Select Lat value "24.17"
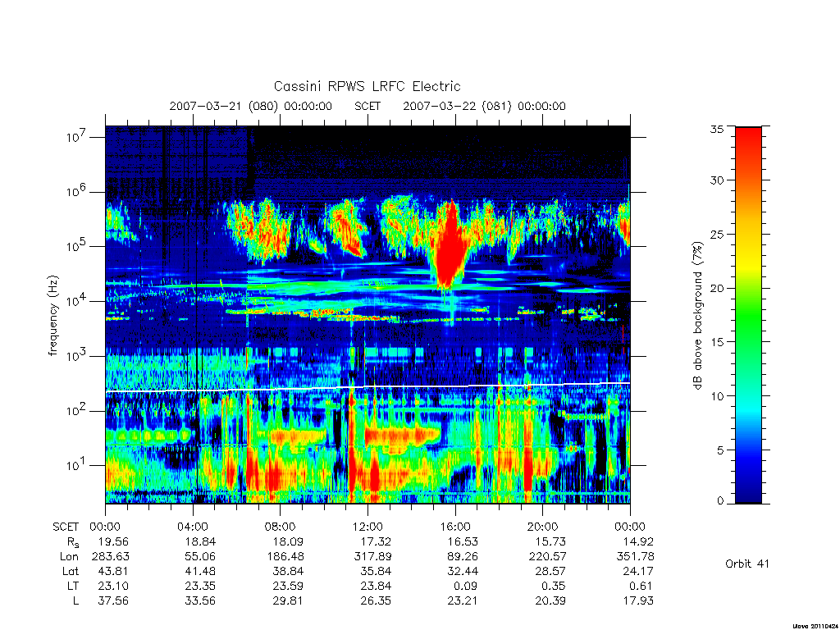This screenshot has height=630, width=840. [x=638, y=571]
